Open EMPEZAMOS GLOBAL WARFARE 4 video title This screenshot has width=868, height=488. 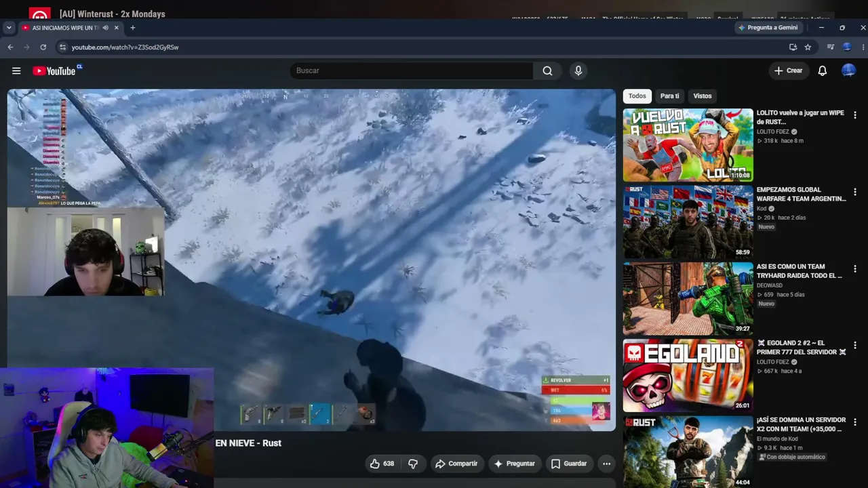(x=801, y=195)
